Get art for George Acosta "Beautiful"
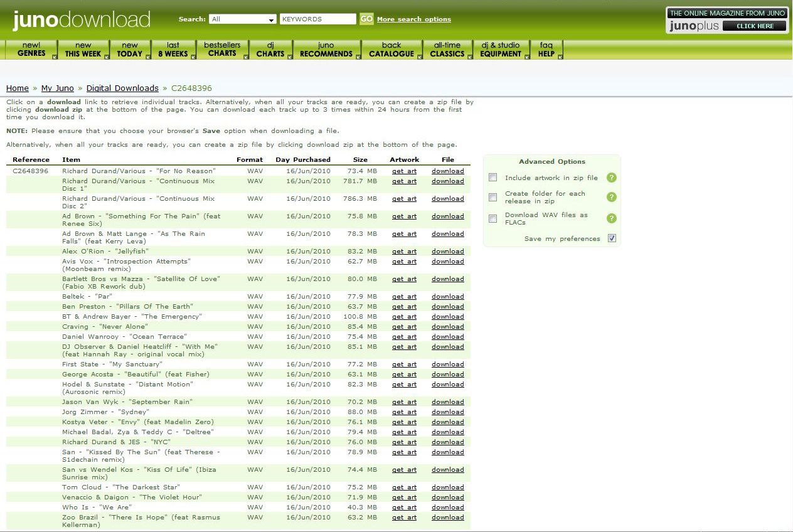Screen dimensions: 793x532 click(x=404, y=375)
